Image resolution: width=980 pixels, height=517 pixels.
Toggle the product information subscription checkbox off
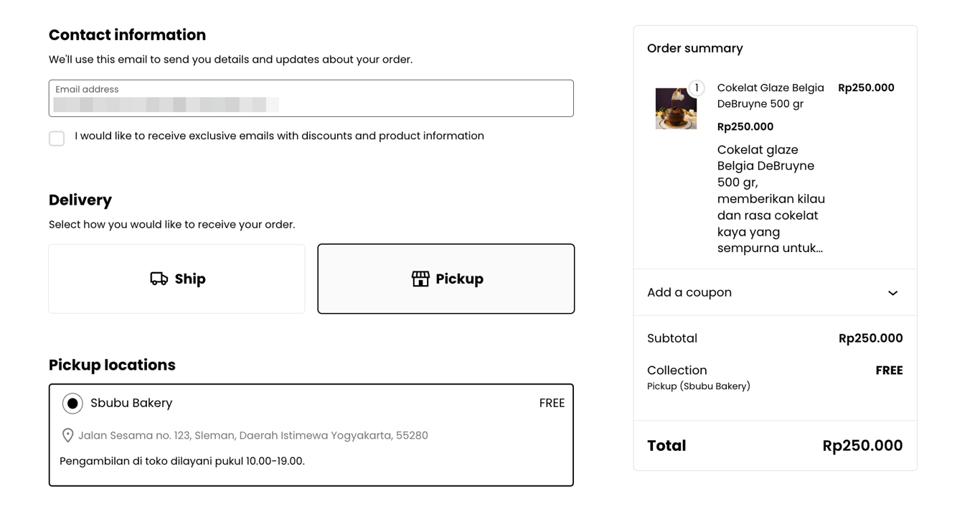click(x=57, y=138)
